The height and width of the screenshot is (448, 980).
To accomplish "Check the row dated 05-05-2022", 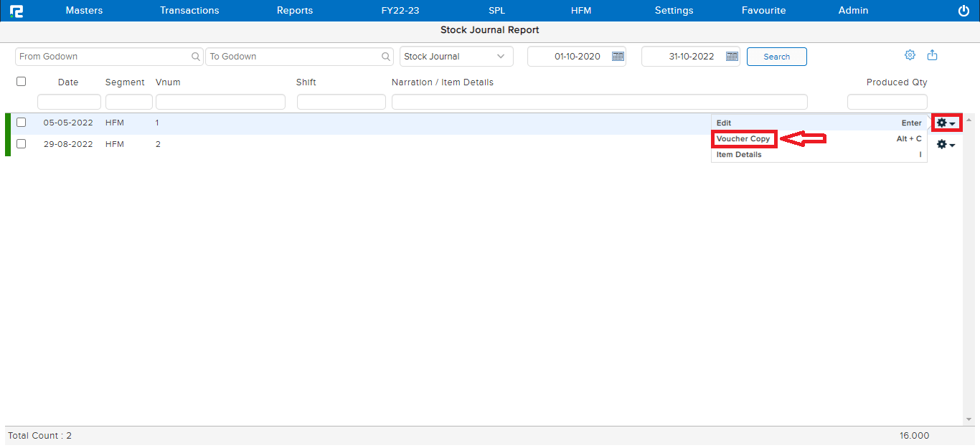I will click(x=22, y=123).
